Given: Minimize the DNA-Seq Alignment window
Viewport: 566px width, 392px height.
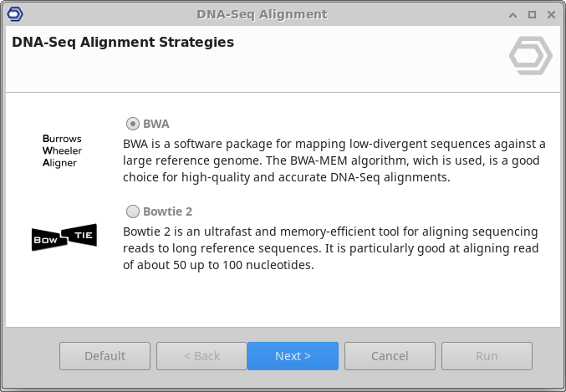Looking at the screenshot, I should point(514,14).
